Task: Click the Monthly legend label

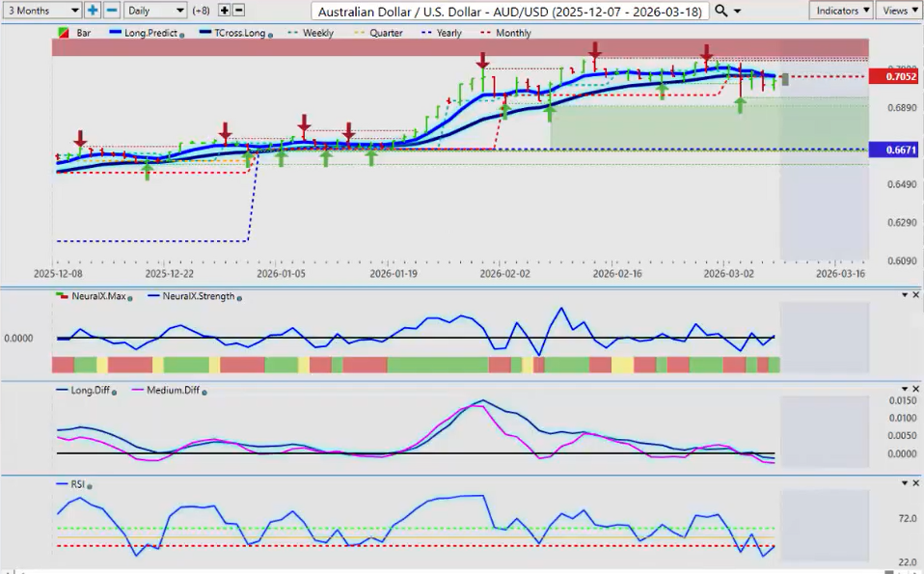Action: [513, 33]
